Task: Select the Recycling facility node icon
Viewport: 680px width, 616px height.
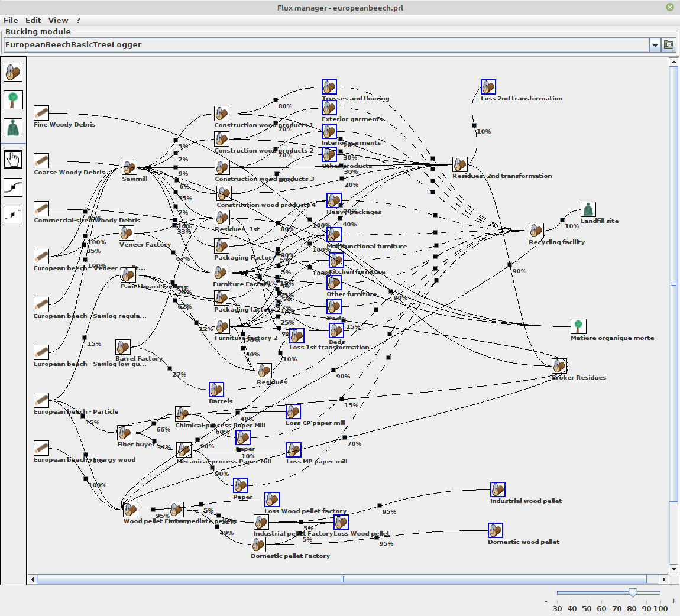Action: (536, 231)
